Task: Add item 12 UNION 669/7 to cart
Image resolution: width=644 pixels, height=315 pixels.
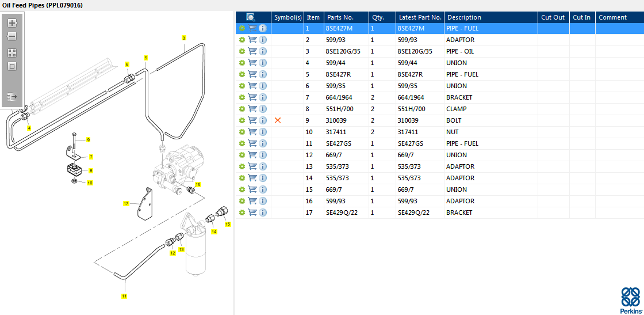Action: coord(252,155)
